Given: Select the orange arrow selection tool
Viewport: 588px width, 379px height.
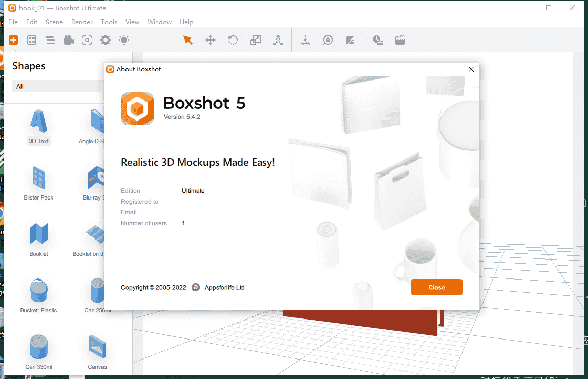Looking at the screenshot, I should pyautogui.click(x=188, y=40).
